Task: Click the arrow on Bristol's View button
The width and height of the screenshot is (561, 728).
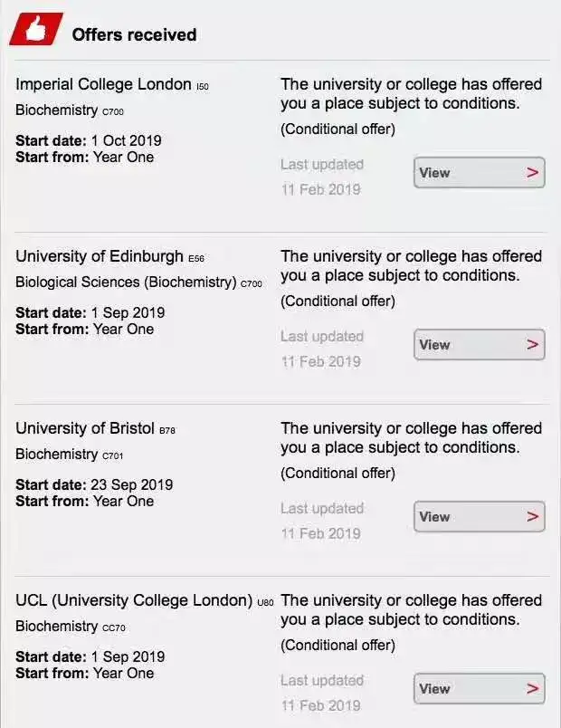Action: pos(532,516)
